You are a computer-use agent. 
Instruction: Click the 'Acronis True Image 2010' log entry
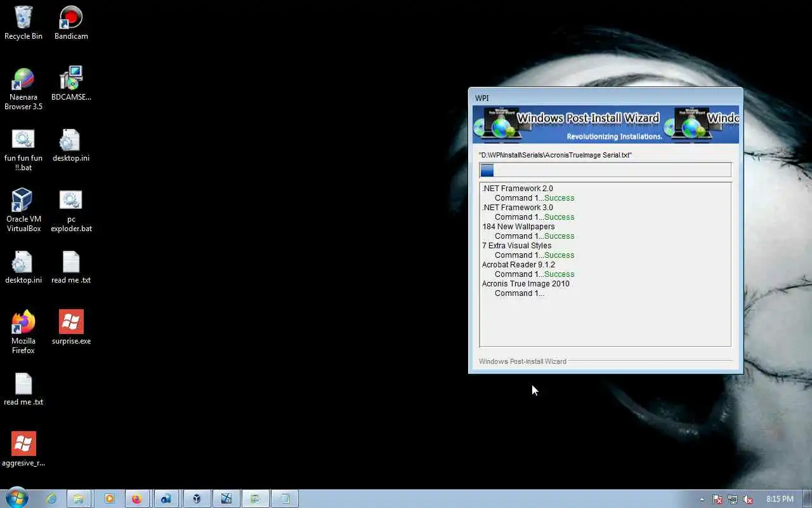coord(525,284)
